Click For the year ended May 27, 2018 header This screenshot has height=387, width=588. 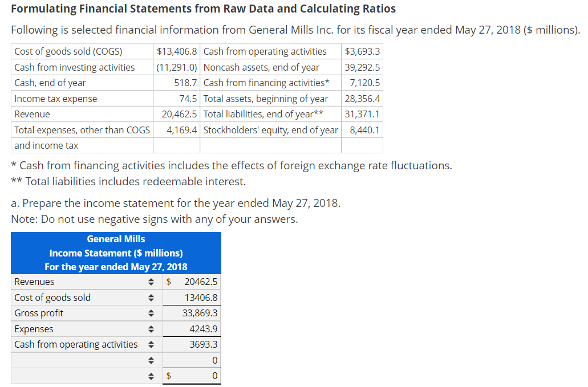click(x=116, y=267)
